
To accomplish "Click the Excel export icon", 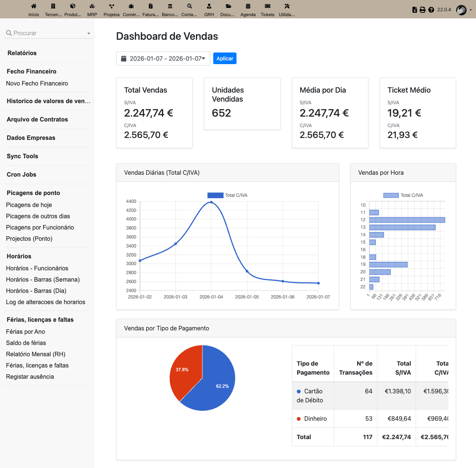I will [415, 10].
